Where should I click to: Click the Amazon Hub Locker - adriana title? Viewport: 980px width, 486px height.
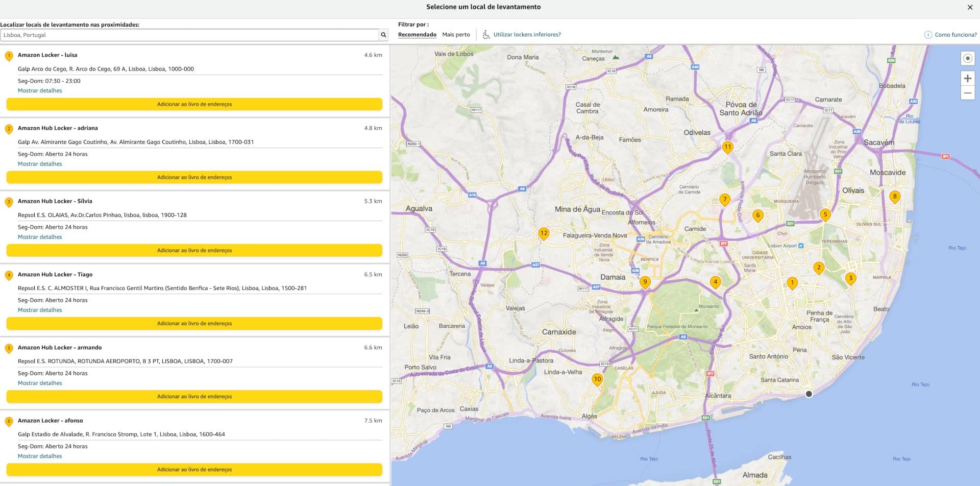58,128
